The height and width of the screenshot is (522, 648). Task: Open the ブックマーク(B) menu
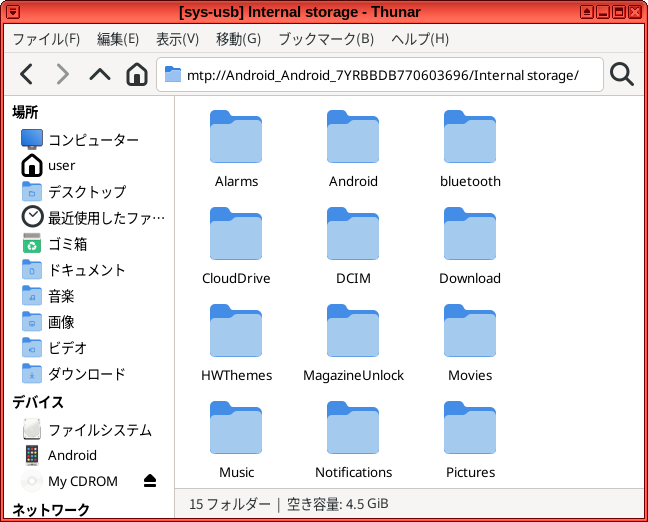(x=326, y=39)
